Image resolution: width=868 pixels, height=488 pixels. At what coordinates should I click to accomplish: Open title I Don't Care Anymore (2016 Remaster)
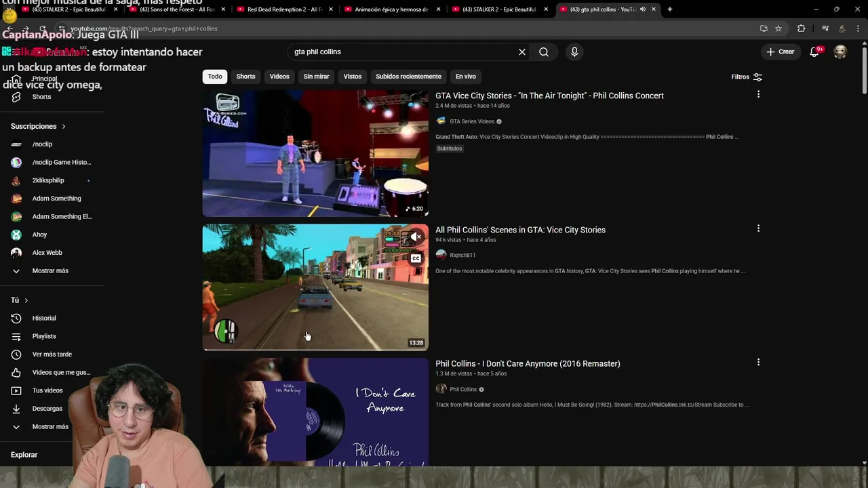(x=528, y=363)
